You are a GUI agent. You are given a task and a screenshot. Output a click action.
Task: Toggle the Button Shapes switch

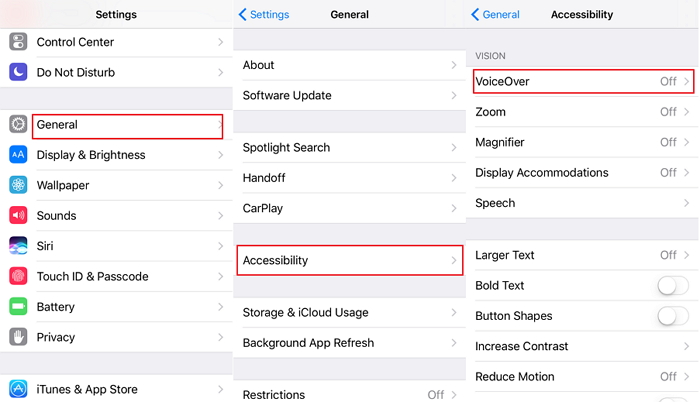tap(672, 316)
